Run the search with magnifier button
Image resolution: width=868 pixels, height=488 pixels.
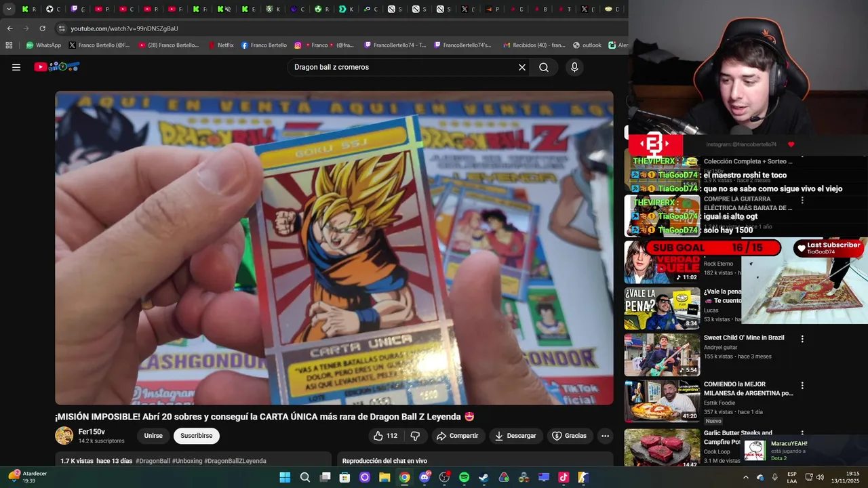pyautogui.click(x=544, y=67)
